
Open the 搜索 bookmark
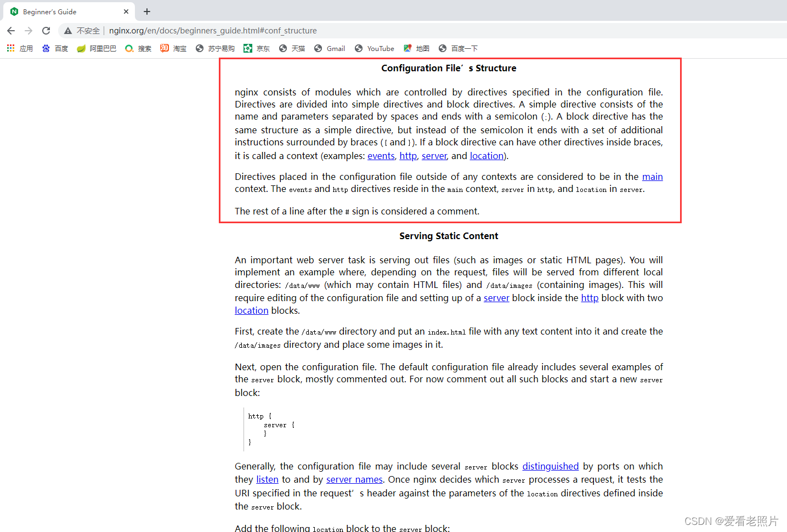point(138,48)
